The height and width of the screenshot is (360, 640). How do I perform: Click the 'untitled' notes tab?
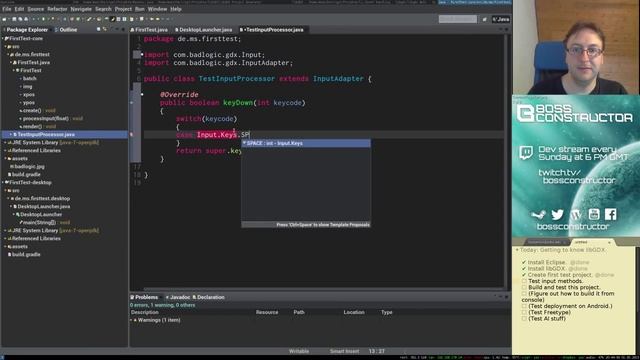(593, 242)
